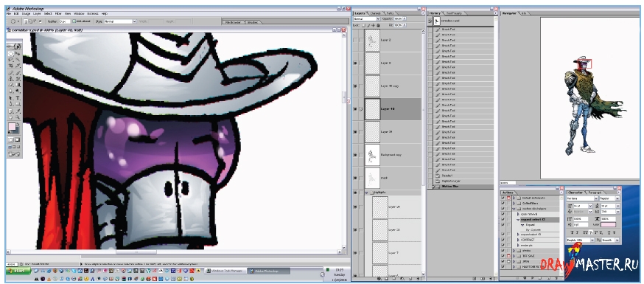Toggle Anti-aliased checkbox in options bar
The height and width of the screenshot is (284, 644).
pos(74,21)
